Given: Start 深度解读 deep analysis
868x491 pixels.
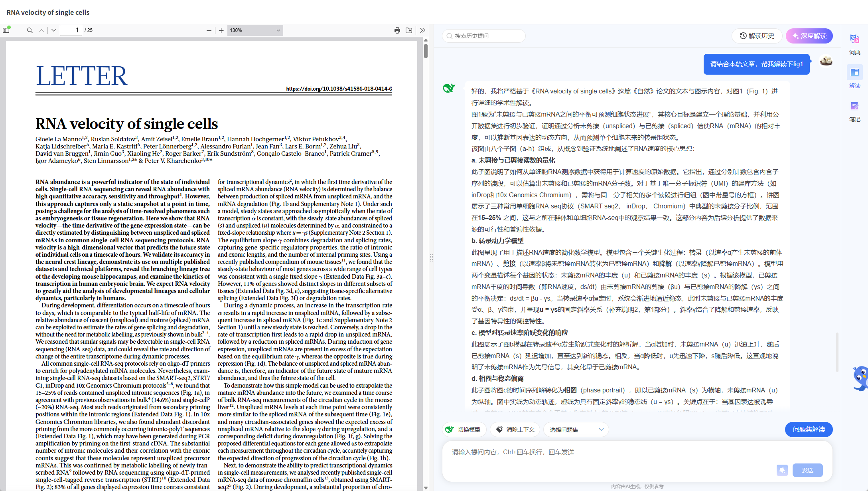Looking at the screenshot, I should click(809, 36).
